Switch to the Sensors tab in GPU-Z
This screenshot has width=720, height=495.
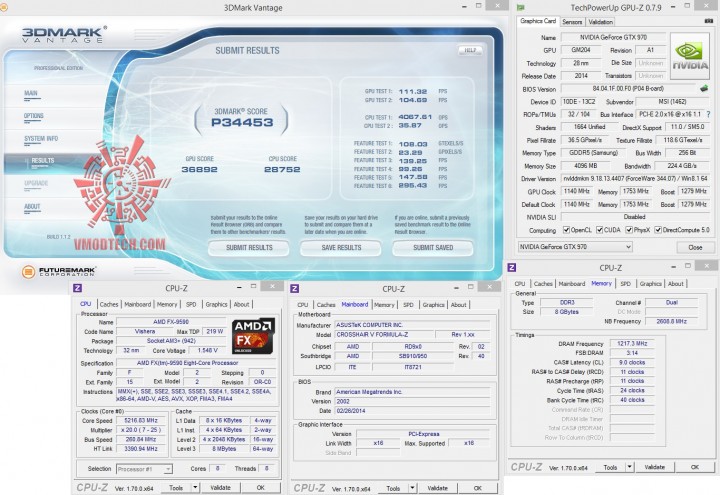click(x=572, y=22)
